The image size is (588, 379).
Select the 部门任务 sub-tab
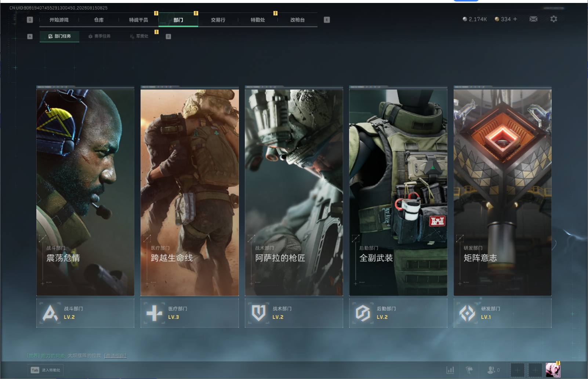59,36
